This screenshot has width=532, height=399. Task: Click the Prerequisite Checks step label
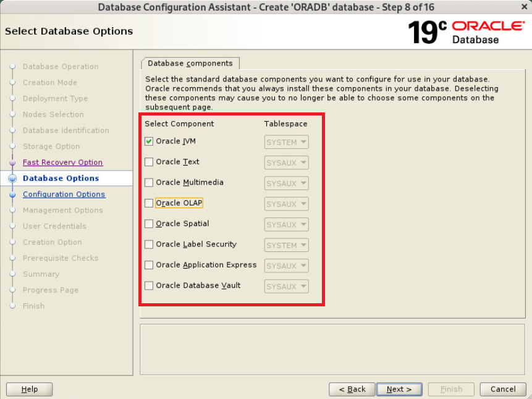[61, 258]
